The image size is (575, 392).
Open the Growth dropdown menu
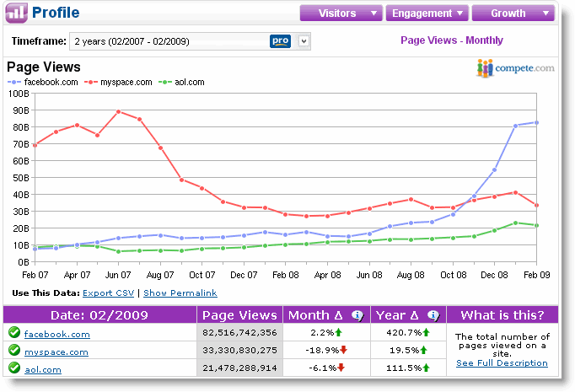coord(513,13)
